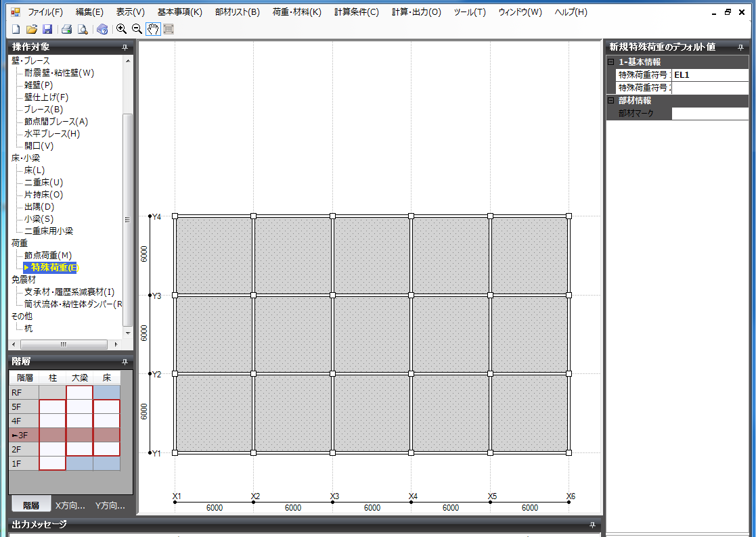Click the Print preview icon
Screen dimensions: 756x537
click(x=83, y=29)
